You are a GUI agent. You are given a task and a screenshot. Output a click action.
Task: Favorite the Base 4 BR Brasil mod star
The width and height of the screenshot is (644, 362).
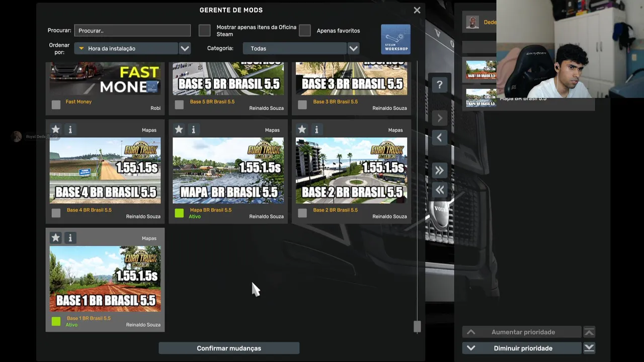point(56,130)
